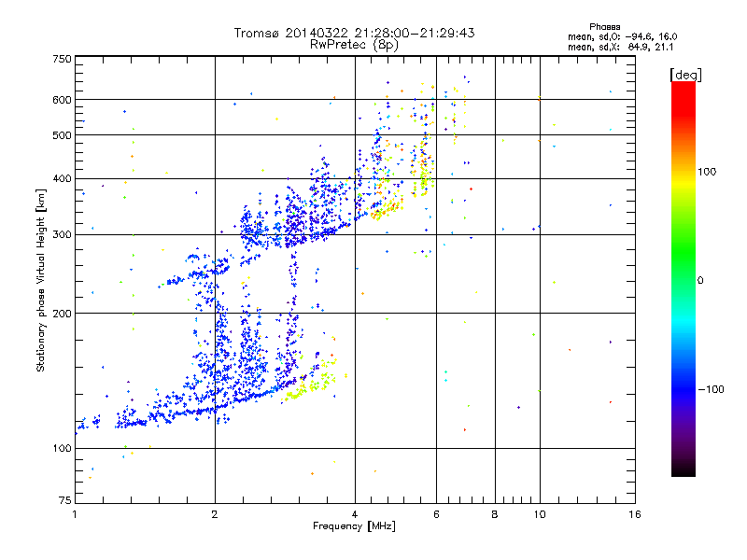Click the y-axis tick label "200"
The width and height of the screenshot is (747, 560).
63,314
